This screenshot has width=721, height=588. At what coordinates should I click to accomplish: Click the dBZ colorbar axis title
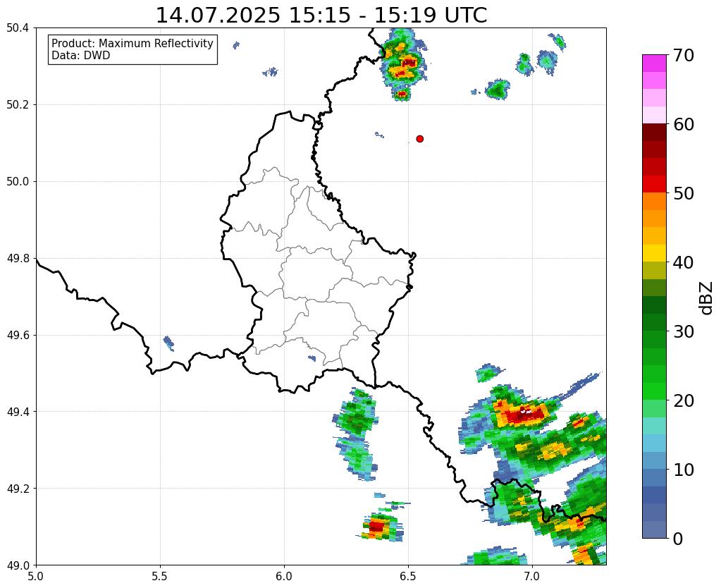[707, 298]
